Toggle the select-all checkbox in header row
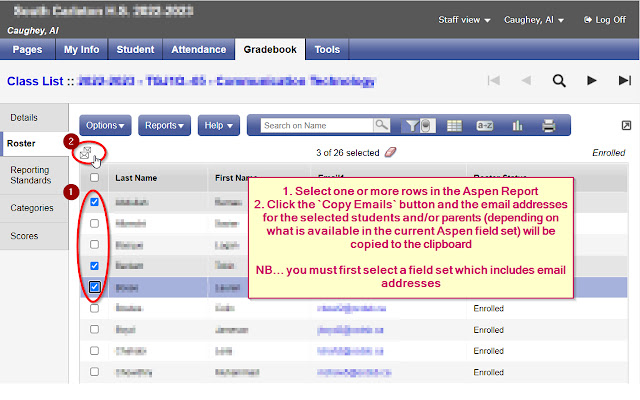Viewport: 640px width, 400px height. [94, 178]
